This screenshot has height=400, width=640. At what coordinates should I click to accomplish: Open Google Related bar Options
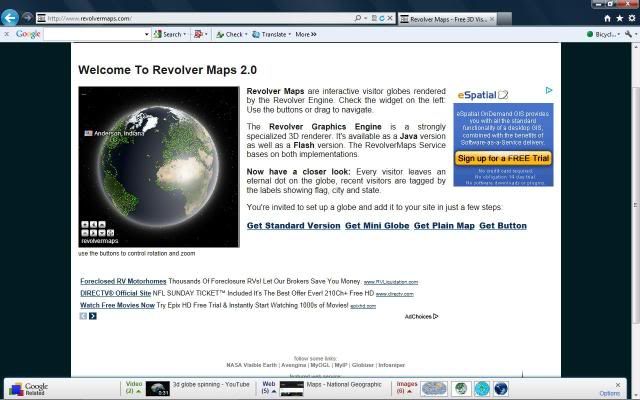click(x=609, y=393)
